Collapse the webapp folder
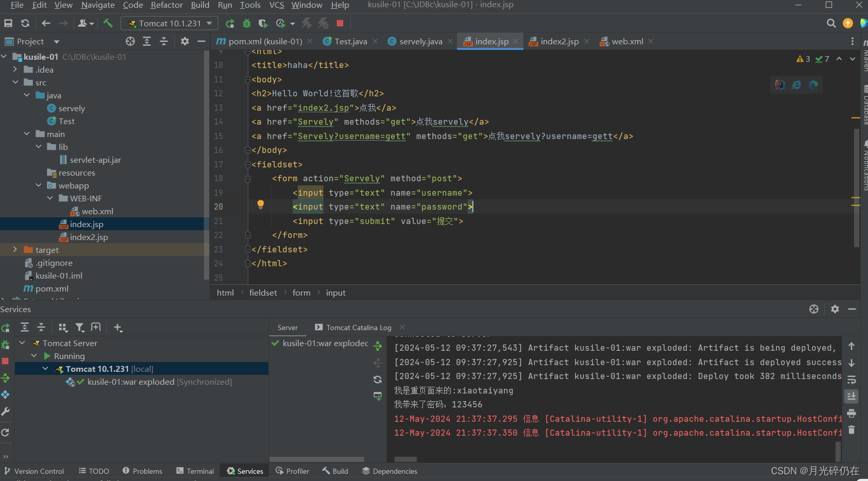 [x=39, y=185]
